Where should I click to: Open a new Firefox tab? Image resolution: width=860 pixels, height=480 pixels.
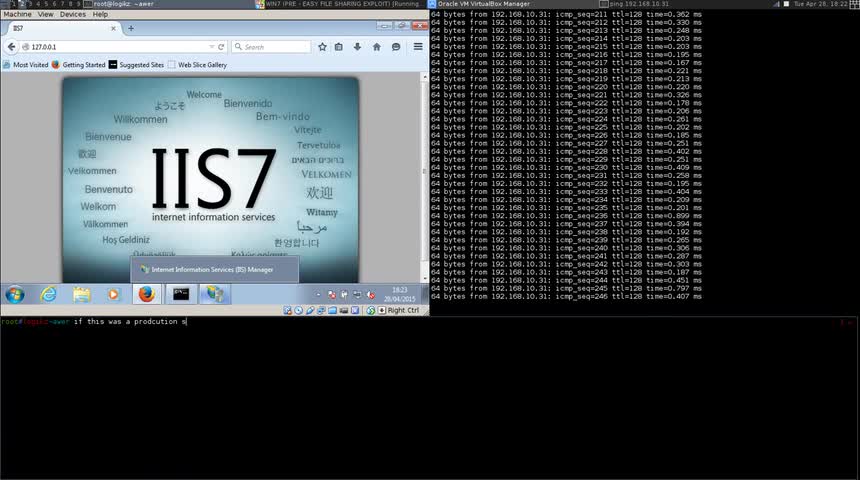click(x=131, y=28)
